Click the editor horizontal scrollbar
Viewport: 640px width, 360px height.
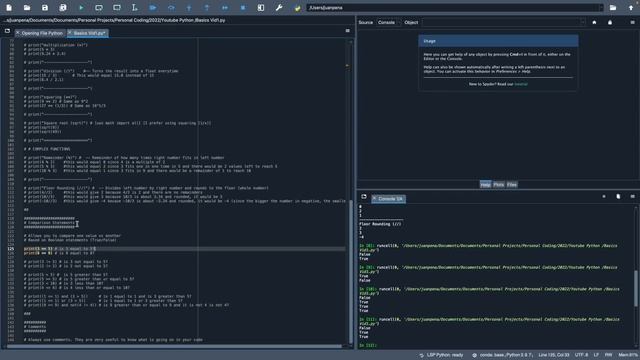[x=174, y=347]
